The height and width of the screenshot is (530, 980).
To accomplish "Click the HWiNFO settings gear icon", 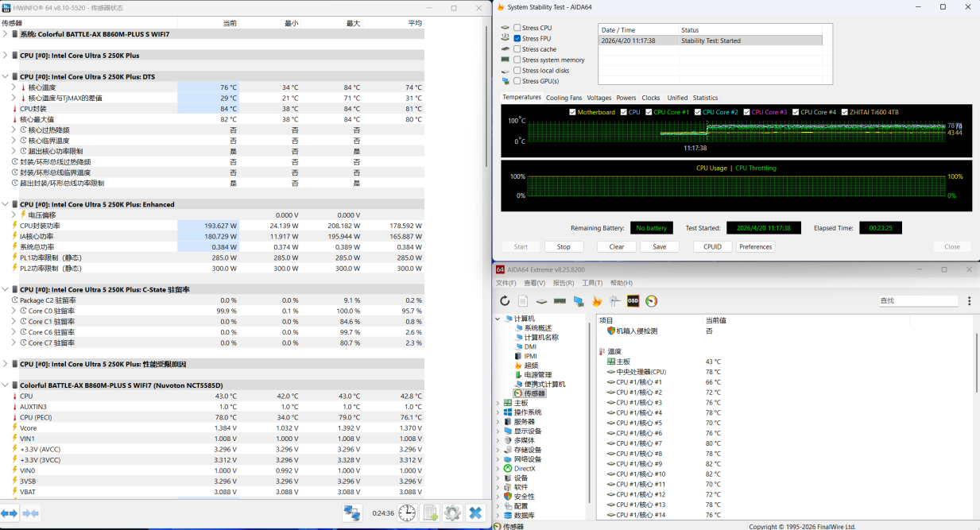I will coord(452,513).
